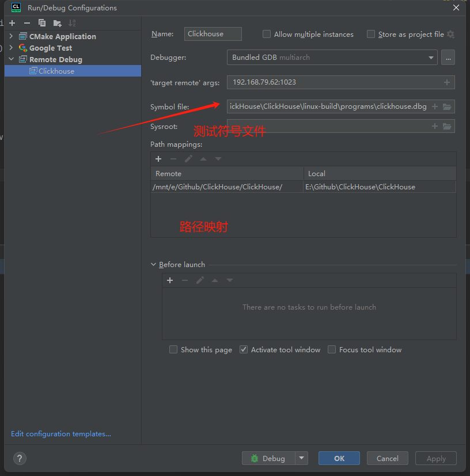Browse for the Sysroot folder

(447, 126)
